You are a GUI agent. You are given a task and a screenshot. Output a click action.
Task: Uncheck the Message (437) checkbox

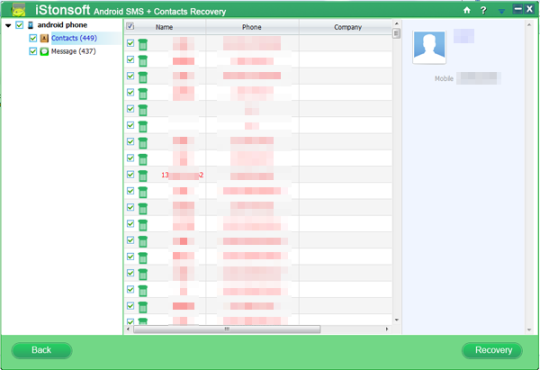33,51
